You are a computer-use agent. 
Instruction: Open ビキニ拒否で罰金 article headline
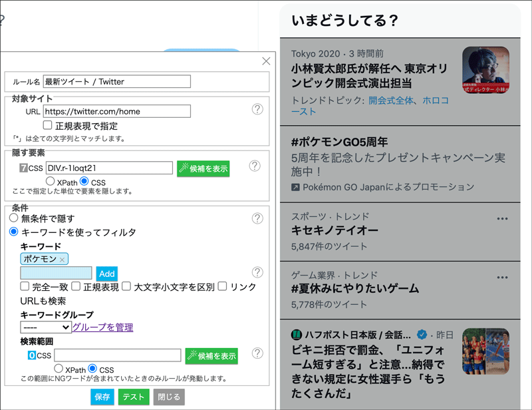tap(368, 371)
